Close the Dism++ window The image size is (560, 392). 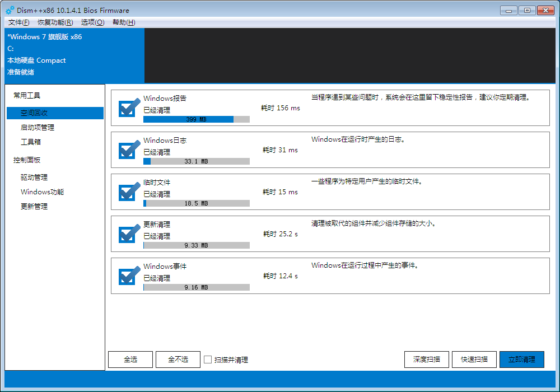(x=545, y=11)
